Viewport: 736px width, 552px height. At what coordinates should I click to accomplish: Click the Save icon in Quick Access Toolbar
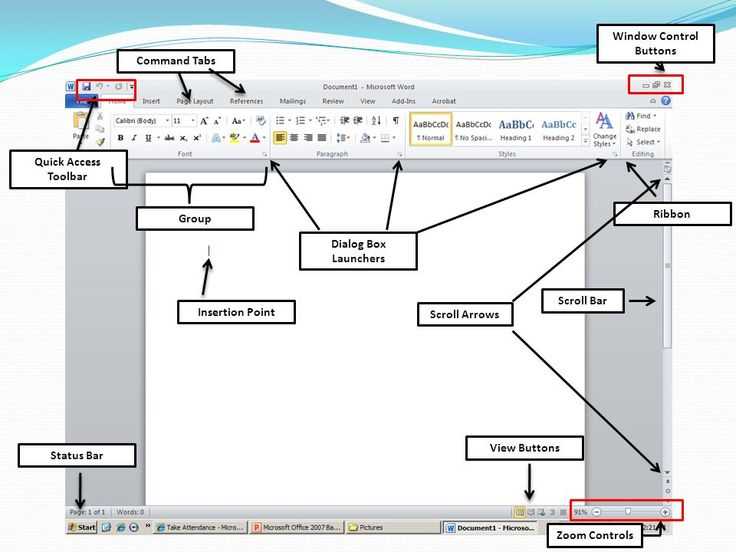[86, 86]
